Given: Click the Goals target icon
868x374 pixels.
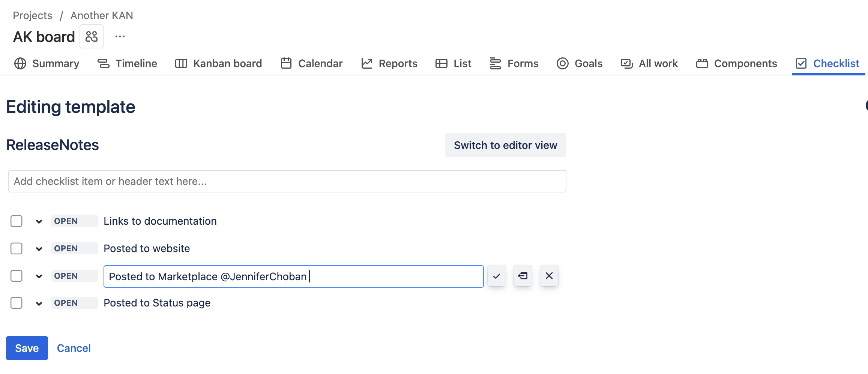Looking at the screenshot, I should [x=563, y=63].
